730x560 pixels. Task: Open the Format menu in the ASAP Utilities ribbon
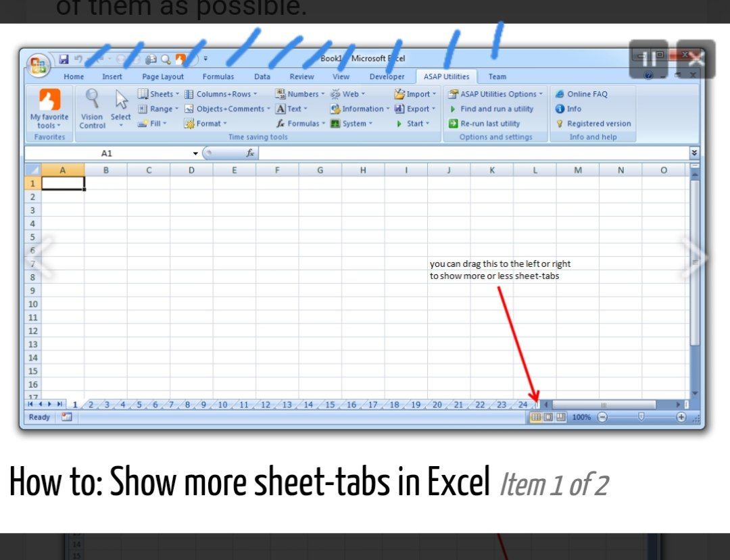205,124
